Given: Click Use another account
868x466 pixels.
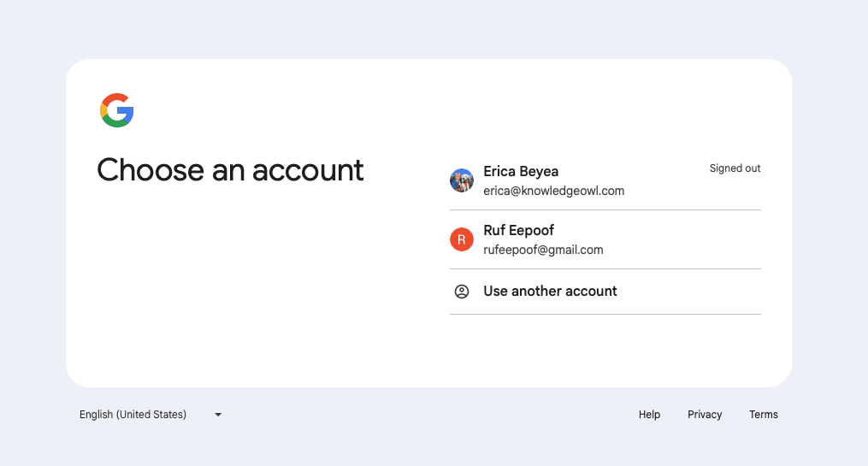Looking at the screenshot, I should tap(605, 292).
